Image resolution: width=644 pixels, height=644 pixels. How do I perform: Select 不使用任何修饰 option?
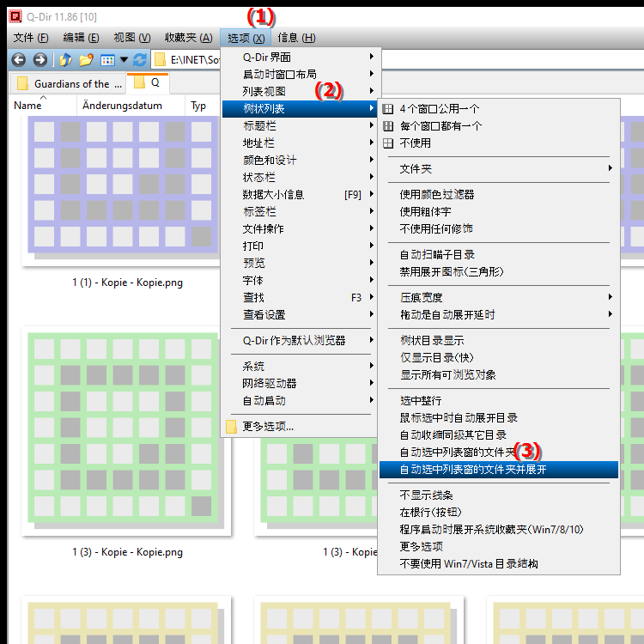(x=499, y=228)
